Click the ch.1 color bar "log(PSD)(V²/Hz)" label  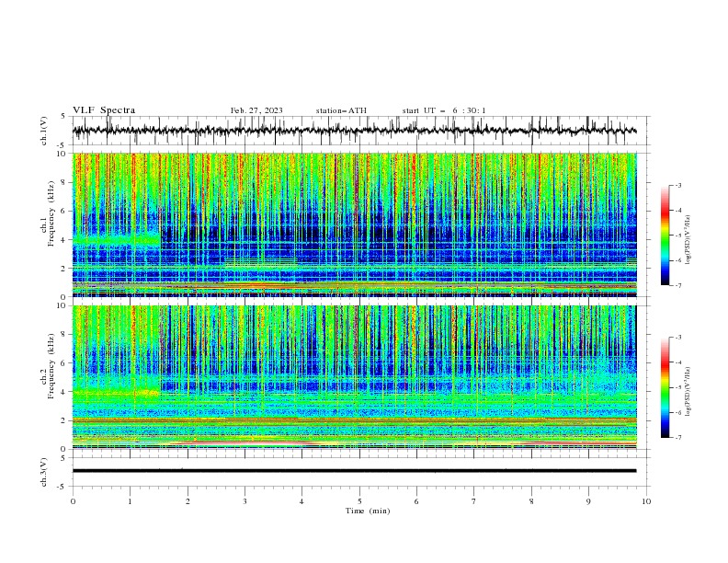[x=688, y=240]
